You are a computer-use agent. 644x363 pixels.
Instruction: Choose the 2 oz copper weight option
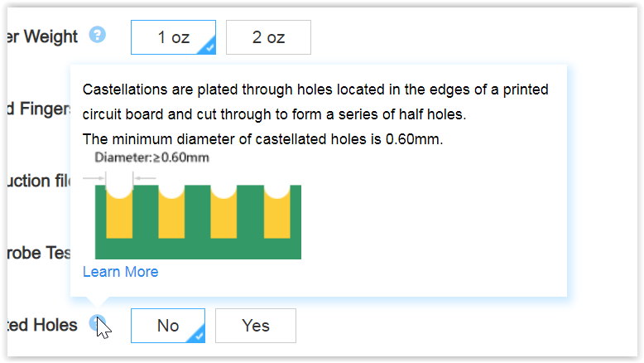click(x=268, y=37)
